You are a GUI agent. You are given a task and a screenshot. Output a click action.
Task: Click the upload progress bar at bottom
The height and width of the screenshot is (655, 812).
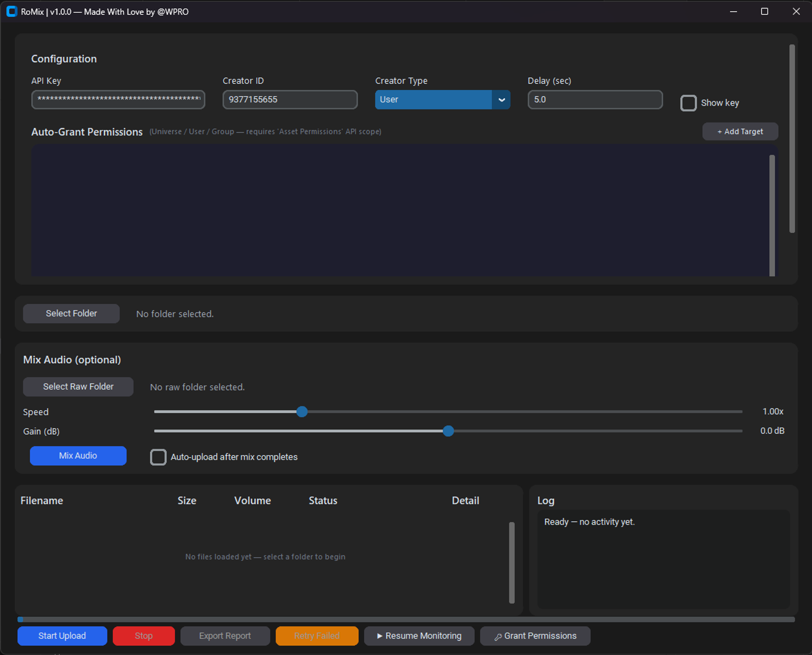[x=406, y=619]
